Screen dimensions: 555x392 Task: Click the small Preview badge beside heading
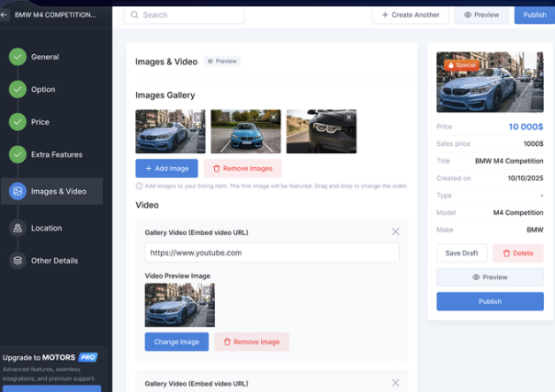222,62
